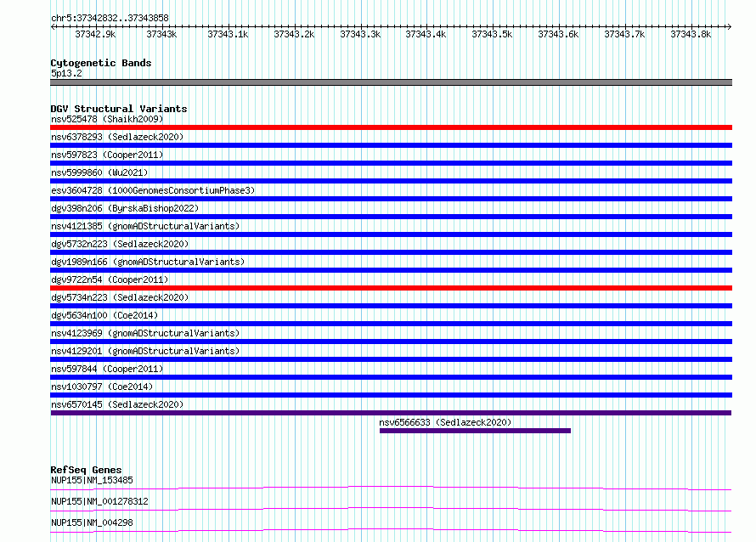The image size is (756, 542).
Task: Open variant nsv6566633 (Sedlazeck2020)
Action: click(445, 422)
